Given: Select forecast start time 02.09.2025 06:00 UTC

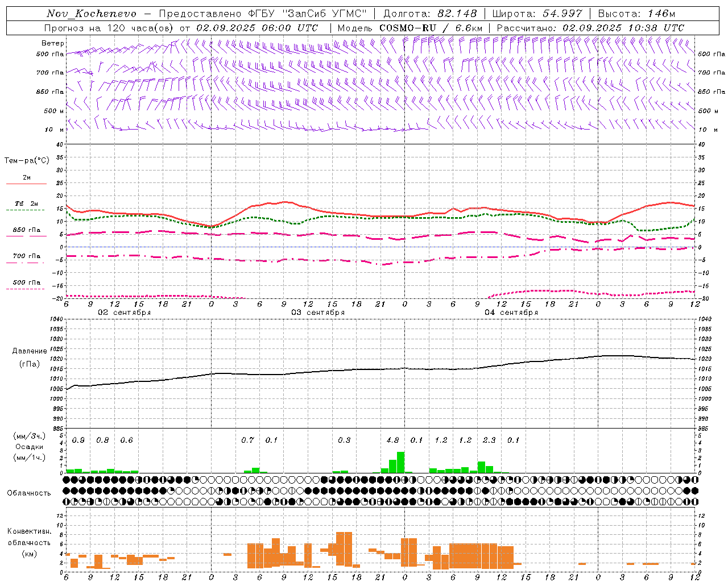Looking at the screenshot, I should point(257,27).
